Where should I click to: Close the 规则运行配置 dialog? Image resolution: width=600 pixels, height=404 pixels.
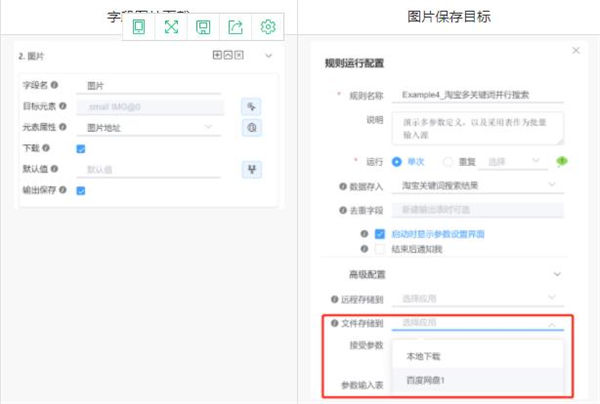tap(575, 50)
